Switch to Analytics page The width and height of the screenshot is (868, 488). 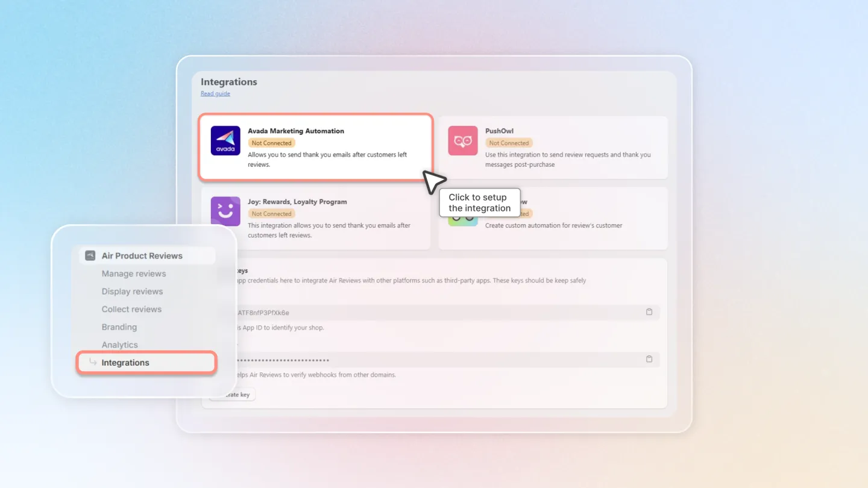coord(119,345)
